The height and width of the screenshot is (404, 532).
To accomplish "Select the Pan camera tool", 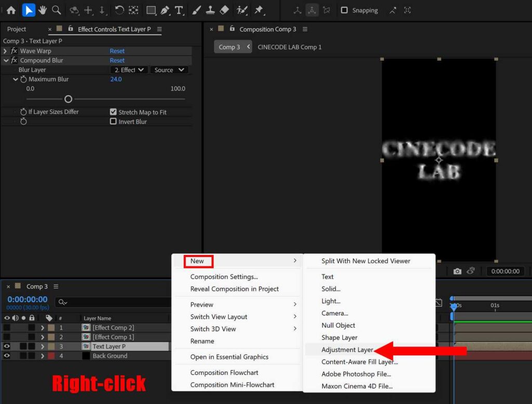I will click(x=88, y=10).
